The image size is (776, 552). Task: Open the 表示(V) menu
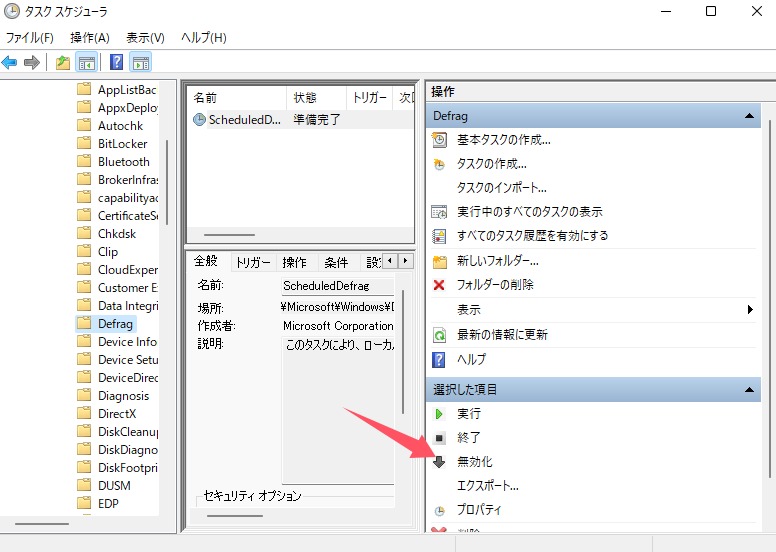[145, 38]
